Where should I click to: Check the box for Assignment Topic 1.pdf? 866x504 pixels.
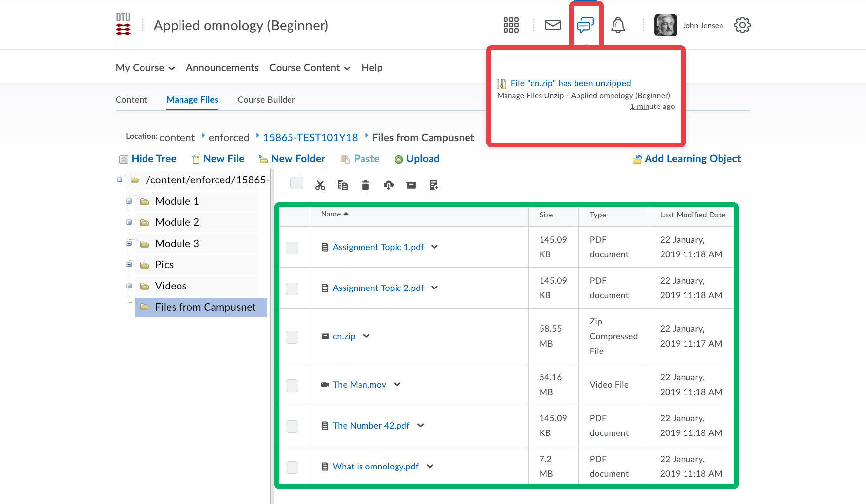coord(292,248)
